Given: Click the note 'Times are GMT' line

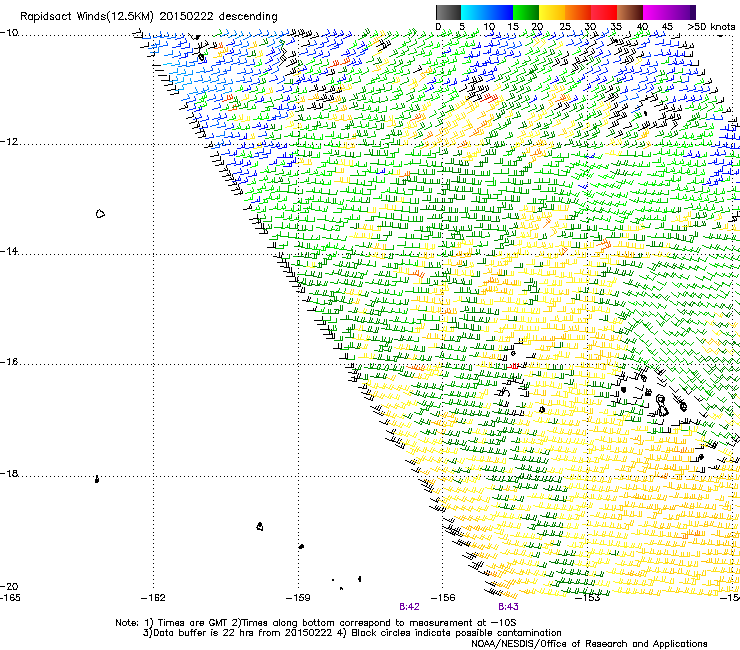Looking at the screenshot, I should point(316,623).
